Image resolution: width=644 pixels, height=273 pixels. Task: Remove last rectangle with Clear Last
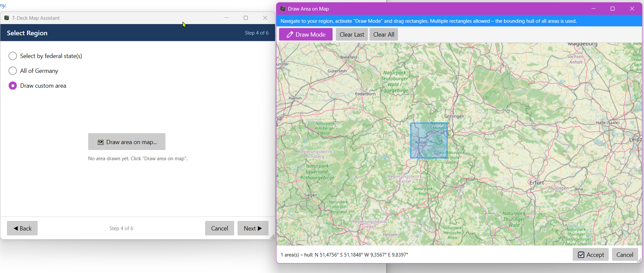pos(352,35)
